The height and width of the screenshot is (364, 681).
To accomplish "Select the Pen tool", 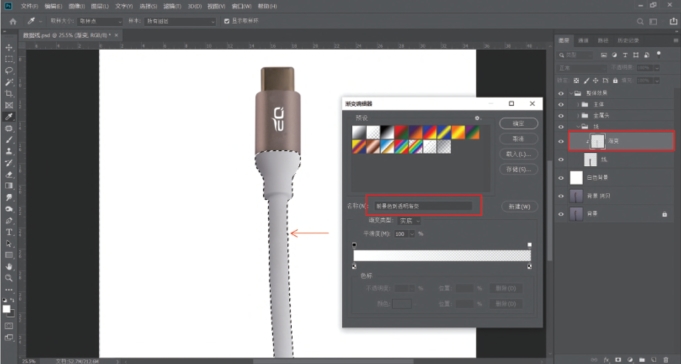I will (9, 220).
